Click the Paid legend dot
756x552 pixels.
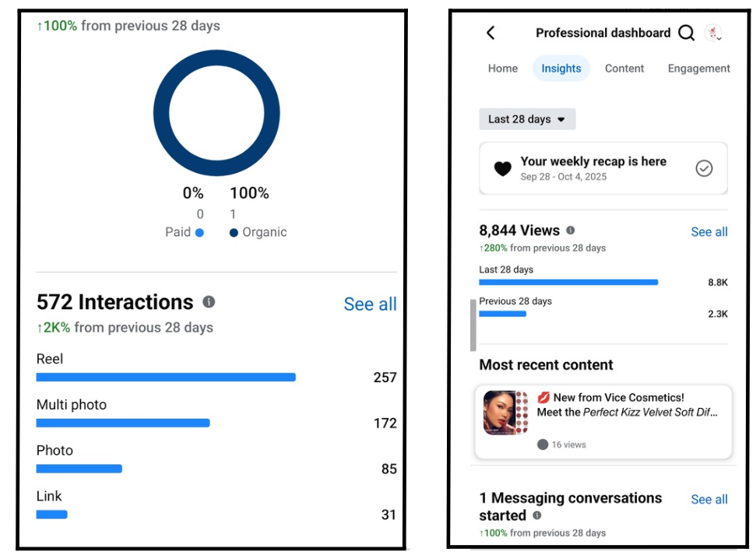pyautogui.click(x=200, y=232)
